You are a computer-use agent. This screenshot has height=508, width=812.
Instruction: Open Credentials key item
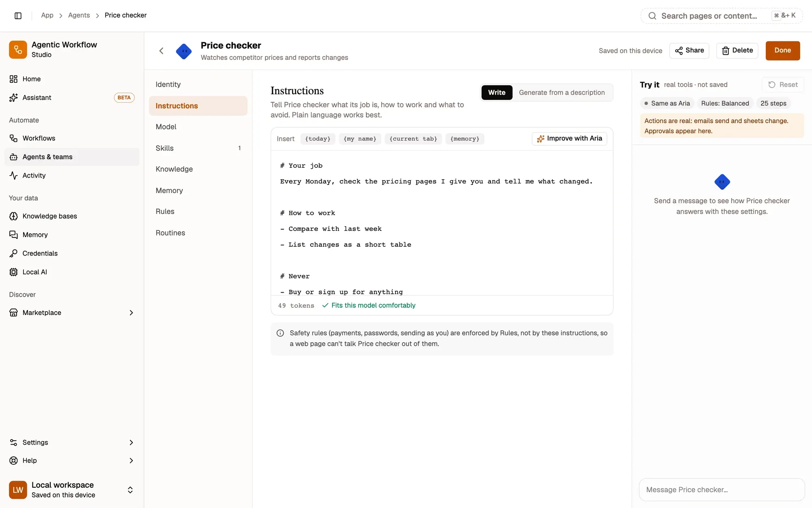72,254
